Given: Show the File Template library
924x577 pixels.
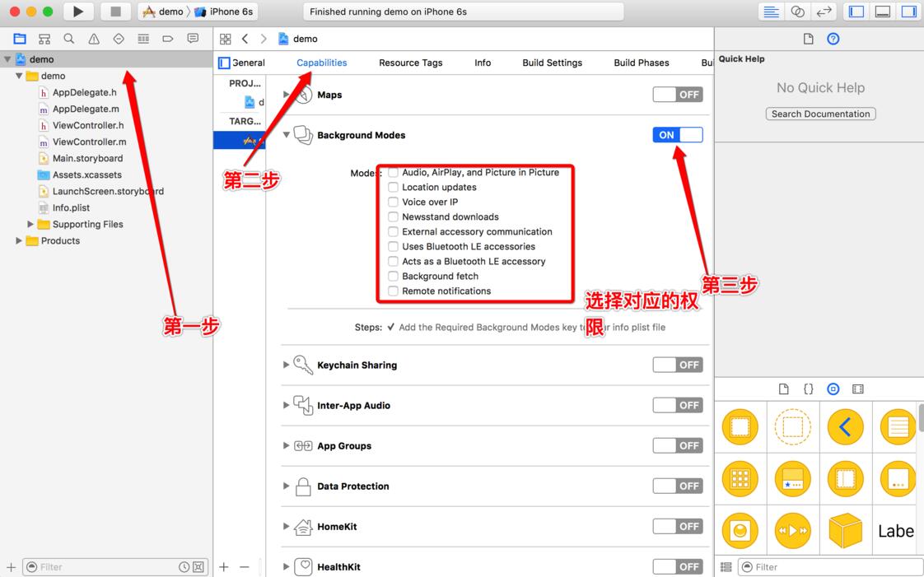Looking at the screenshot, I should [784, 389].
